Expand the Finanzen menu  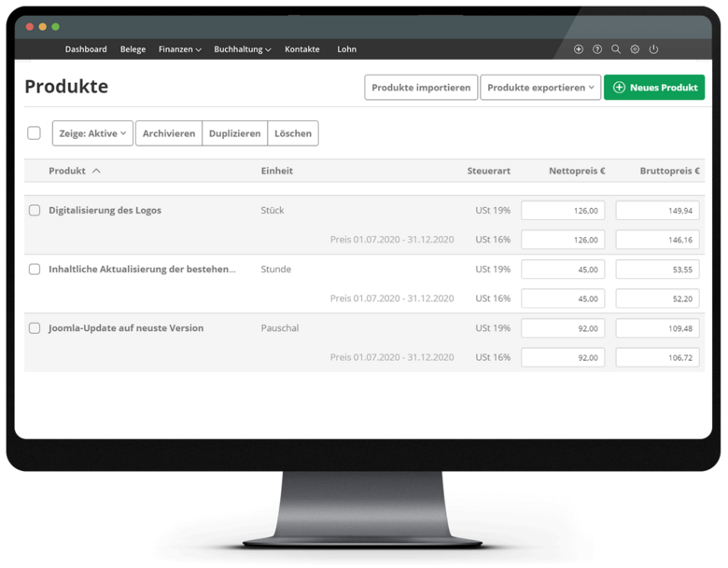[179, 49]
